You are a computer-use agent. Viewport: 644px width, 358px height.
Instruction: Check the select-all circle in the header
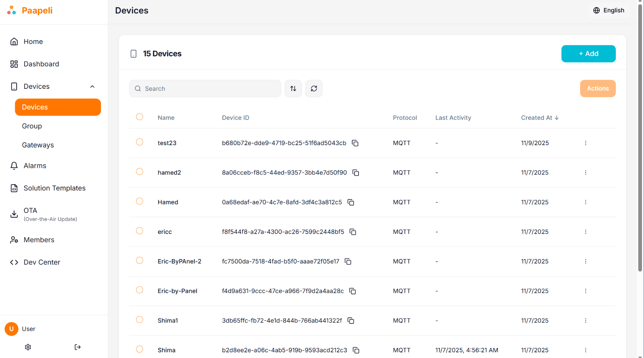click(x=140, y=117)
